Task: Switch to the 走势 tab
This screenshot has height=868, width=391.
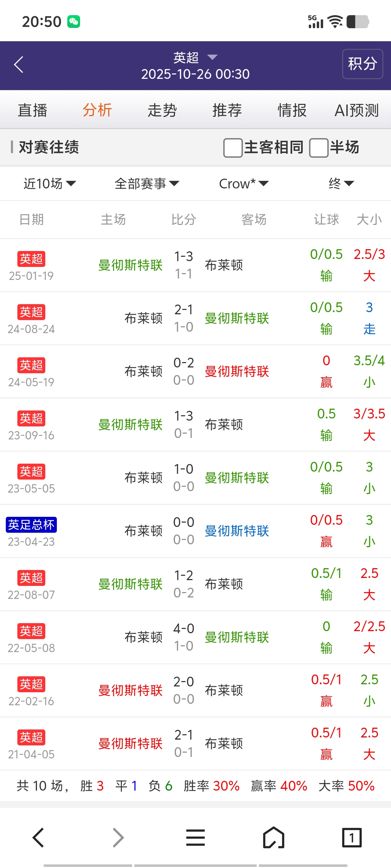Action: click(x=162, y=110)
